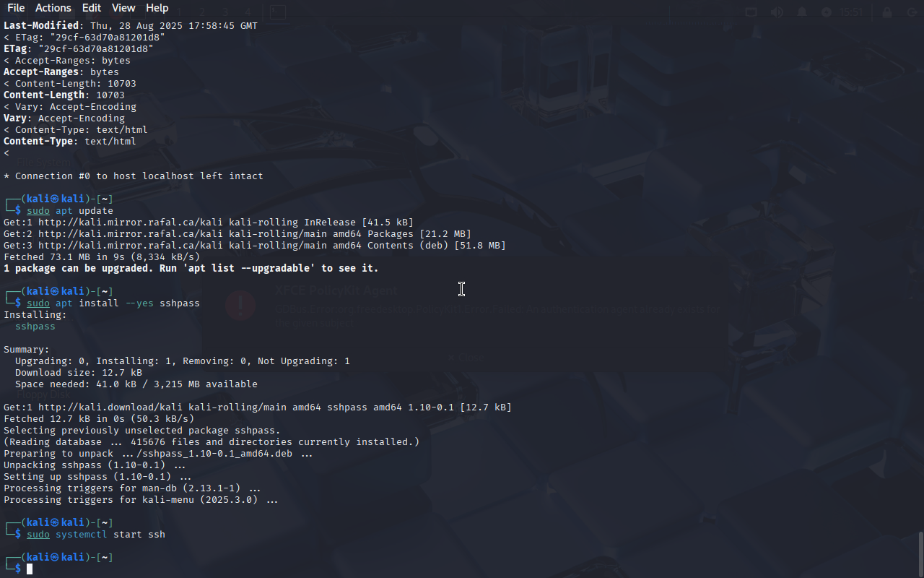Open the View menu
Image resolution: width=924 pixels, height=578 pixels.
[x=123, y=8]
